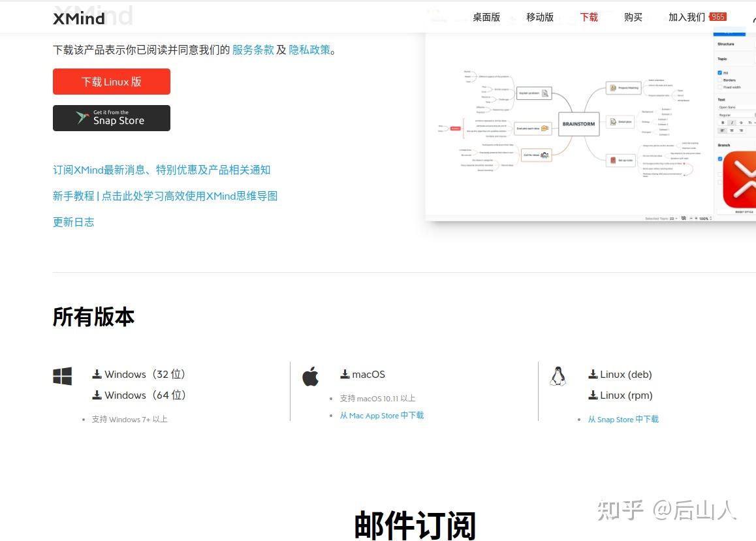The image size is (756, 541).
Task: Enable the Fixed width checkbox
Action: coord(719,87)
